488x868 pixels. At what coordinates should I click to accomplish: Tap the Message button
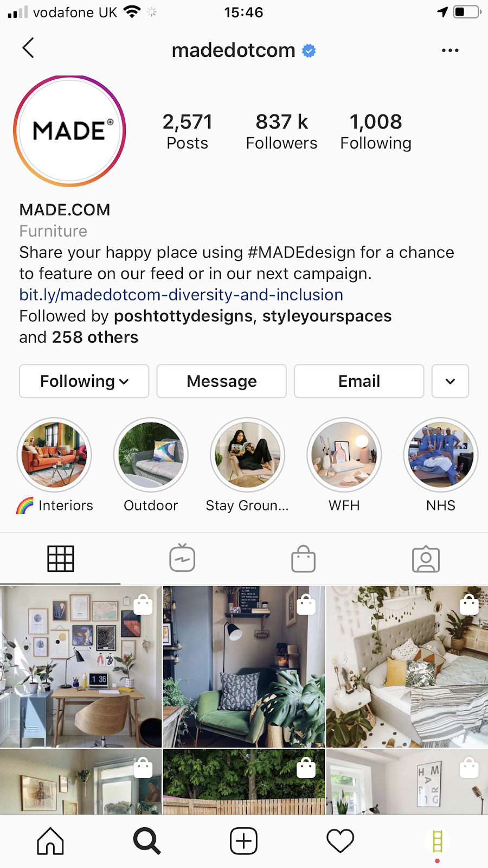pyautogui.click(x=221, y=381)
